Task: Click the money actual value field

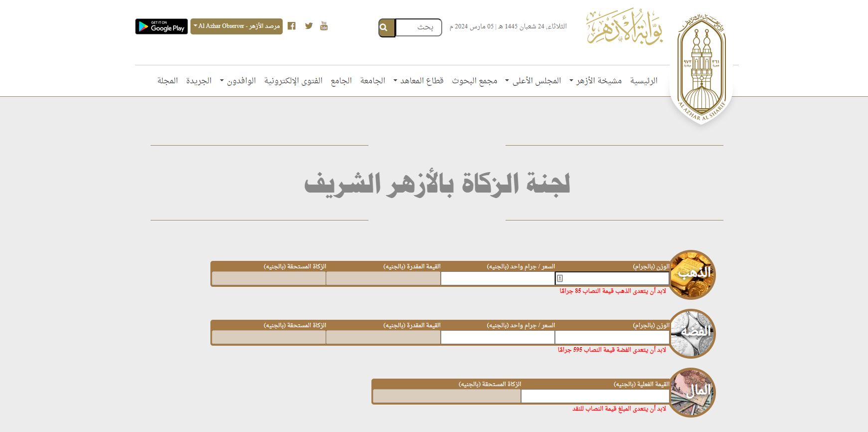Action: [x=595, y=396]
